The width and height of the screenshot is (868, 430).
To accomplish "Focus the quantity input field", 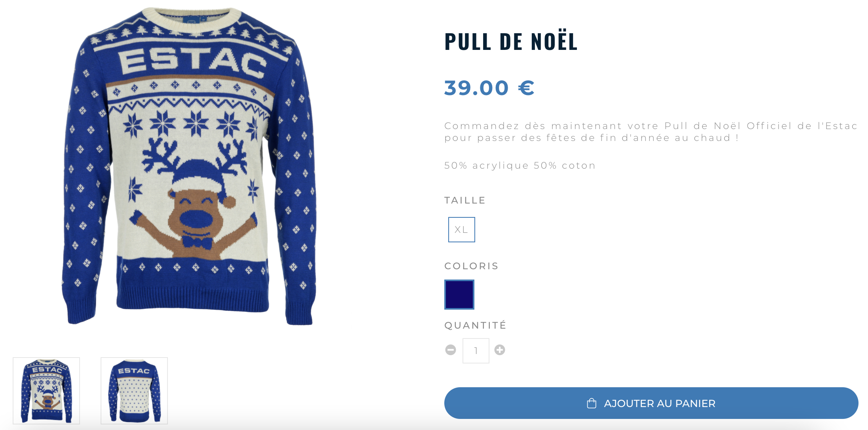I will [476, 351].
